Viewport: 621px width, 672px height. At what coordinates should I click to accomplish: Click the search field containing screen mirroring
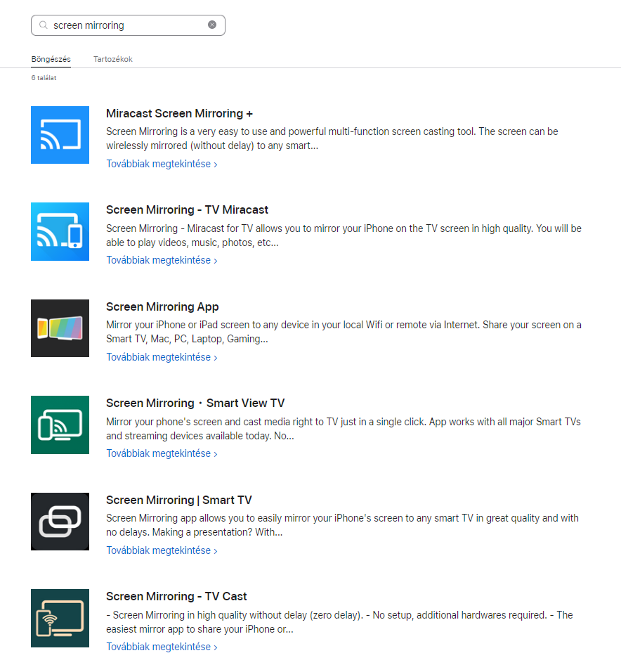tap(128, 25)
